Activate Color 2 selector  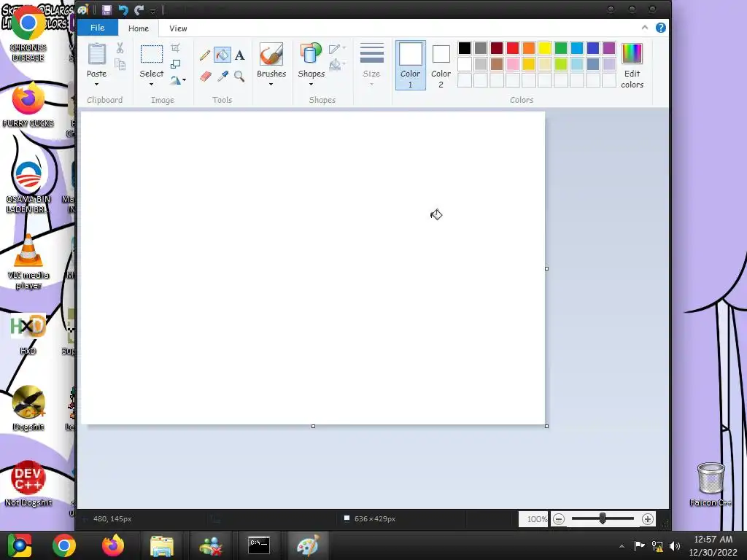pos(441,65)
